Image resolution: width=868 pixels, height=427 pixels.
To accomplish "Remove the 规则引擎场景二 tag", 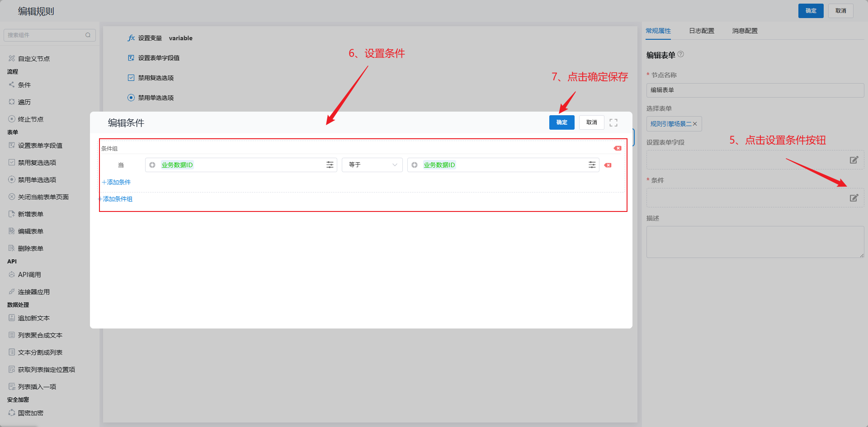I will click(695, 124).
